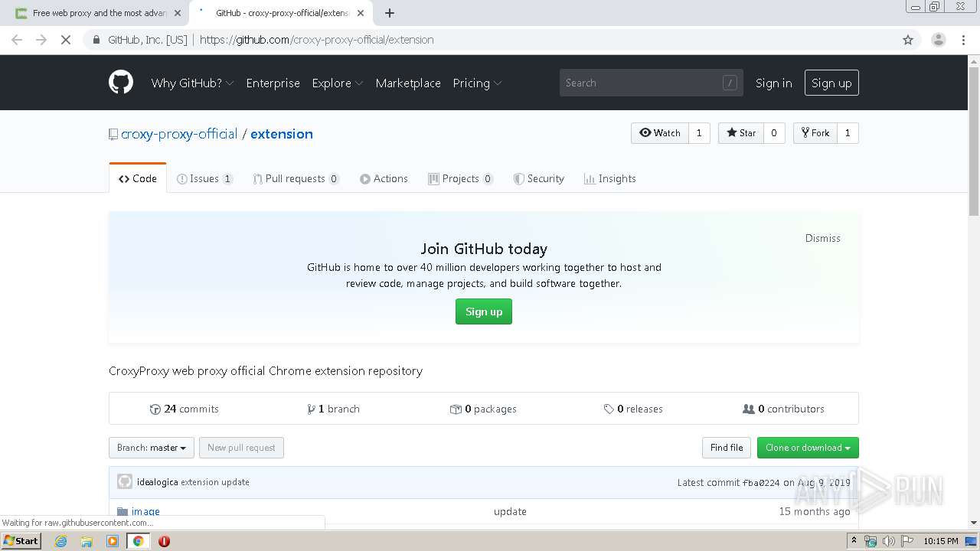The height and width of the screenshot is (551, 980).
Task: View the 0 releases link
Action: coord(633,409)
